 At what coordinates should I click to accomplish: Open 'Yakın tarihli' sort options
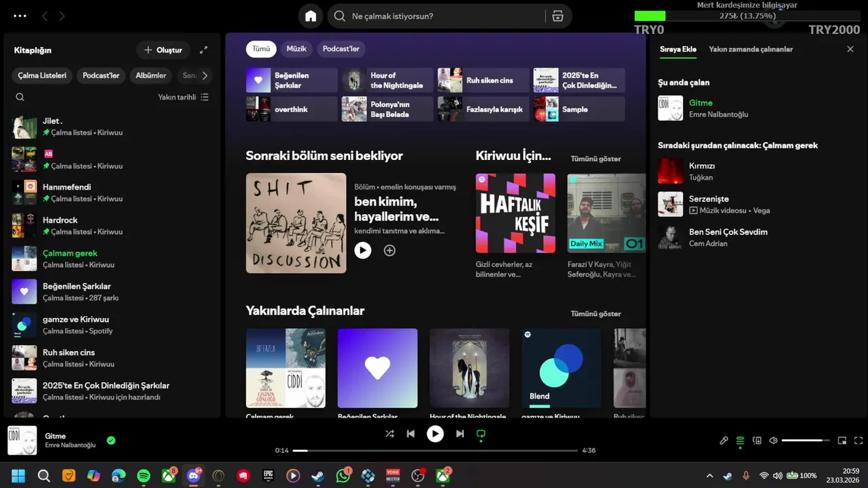183,97
